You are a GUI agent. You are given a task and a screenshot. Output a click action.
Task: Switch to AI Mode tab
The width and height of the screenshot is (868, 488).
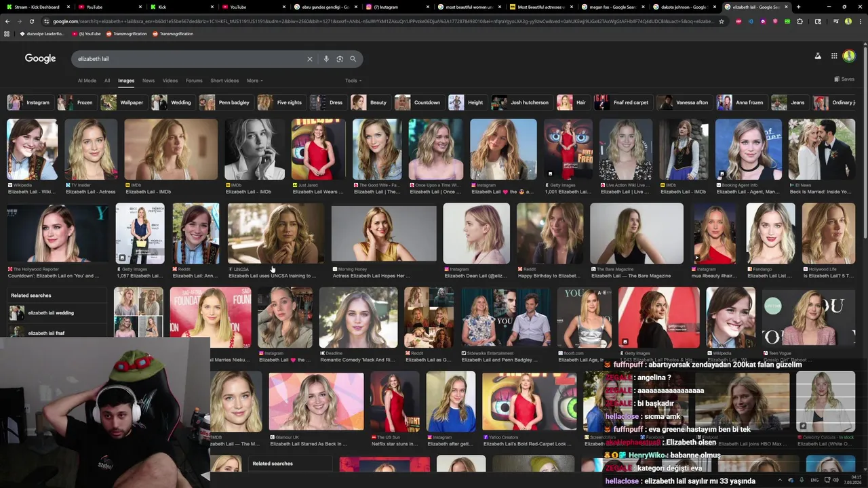(x=87, y=81)
